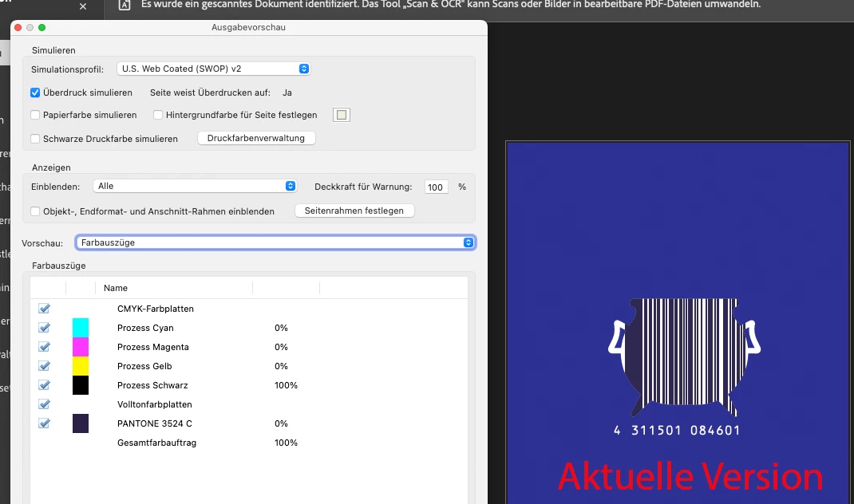This screenshot has width=854, height=504.
Task: Click the Ausgabevorschau window title
Action: 248,27
